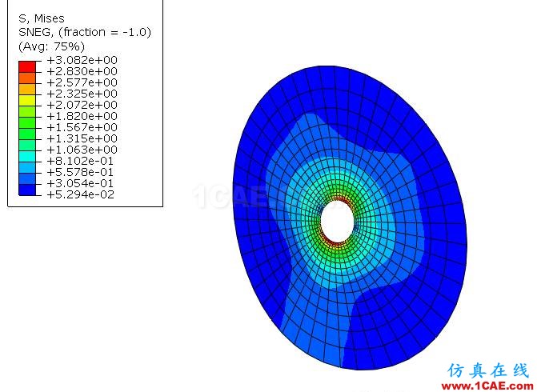This screenshot has height=392, width=537.
Task: Click the legend value +3.054e-01
Action: [80, 183]
